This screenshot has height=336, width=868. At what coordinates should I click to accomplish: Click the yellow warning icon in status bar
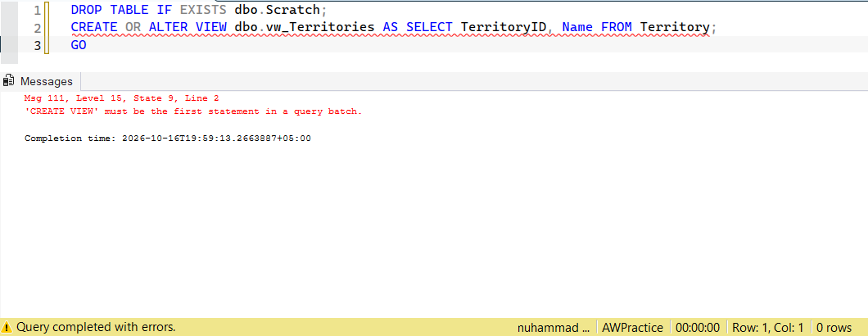point(7,327)
